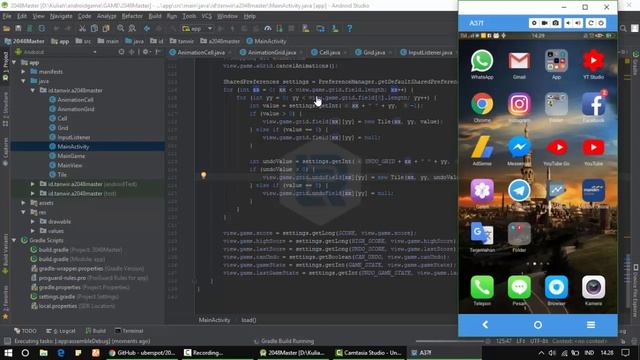Open the Terminal tool window

(129, 331)
